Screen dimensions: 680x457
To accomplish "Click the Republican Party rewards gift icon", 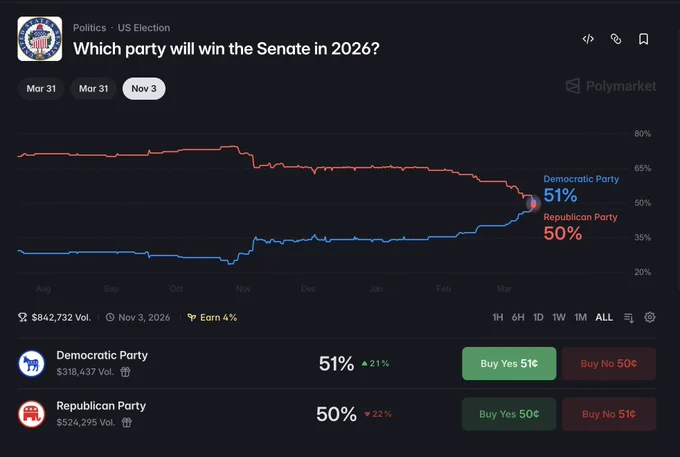I will (x=127, y=422).
